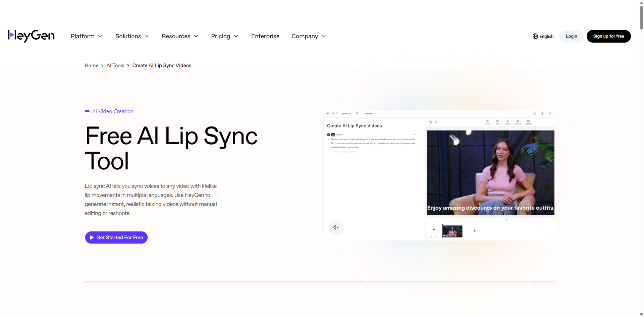Click the play icon in Get Started button
The height and width of the screenshot is (317, 644).
(92, 237)
